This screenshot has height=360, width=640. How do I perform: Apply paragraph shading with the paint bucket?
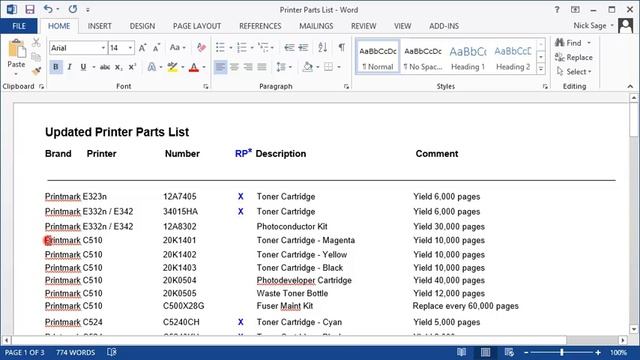point(307,67)
